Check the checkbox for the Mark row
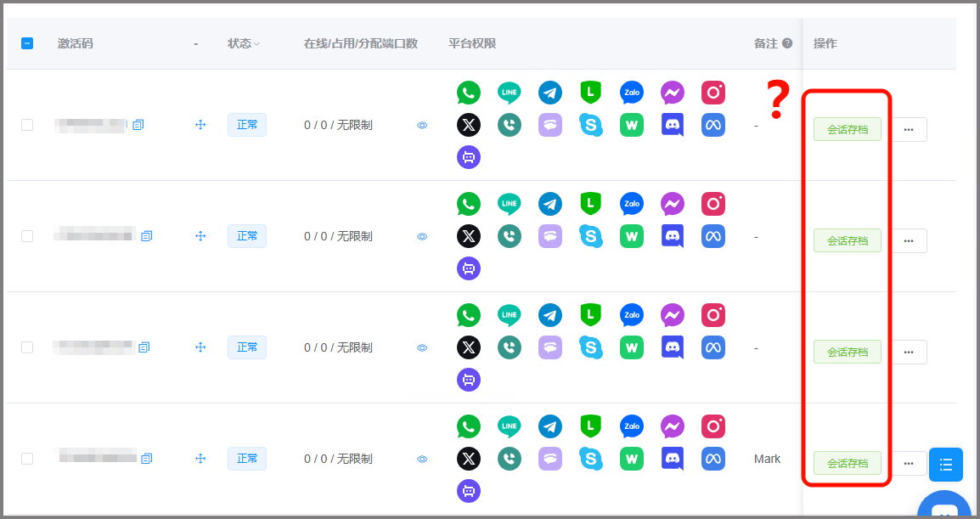 27,459
